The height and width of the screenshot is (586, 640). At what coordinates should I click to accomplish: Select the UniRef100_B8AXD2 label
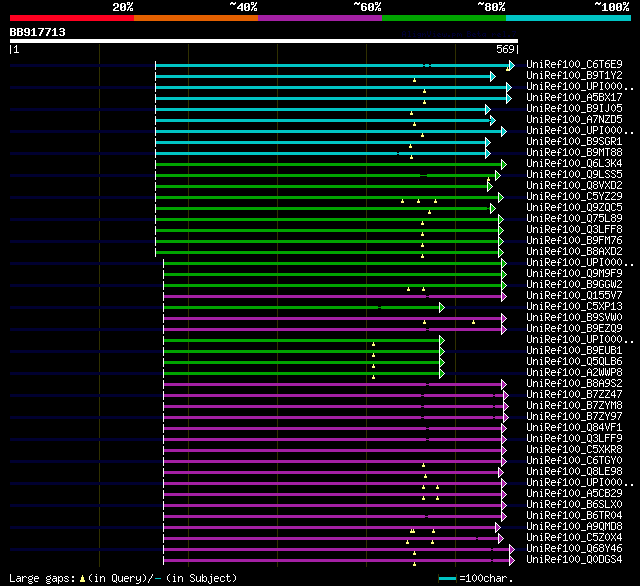574,252
